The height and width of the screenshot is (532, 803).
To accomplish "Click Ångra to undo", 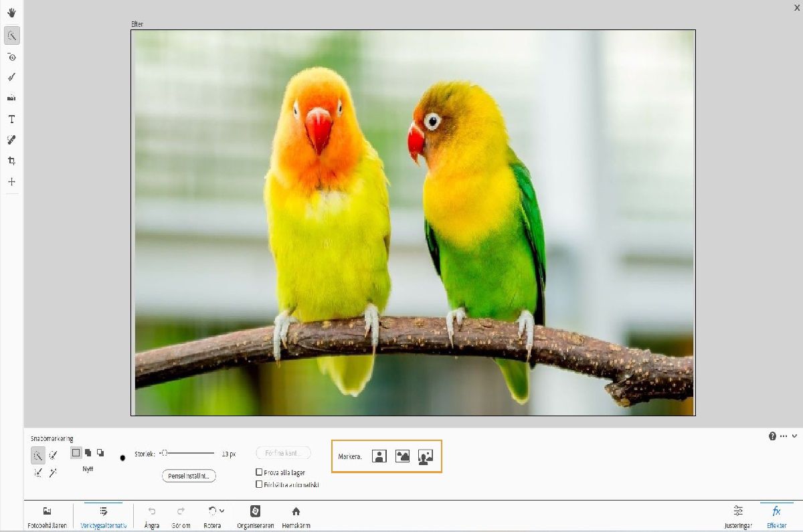I will [x=152, y=517].
